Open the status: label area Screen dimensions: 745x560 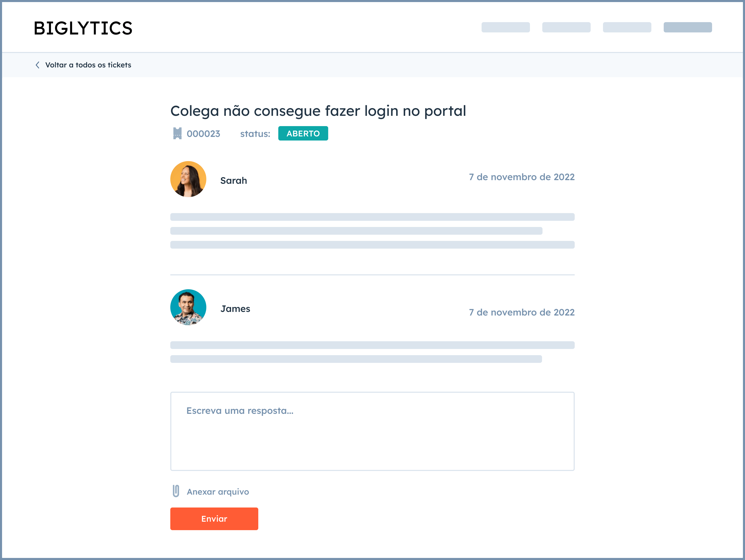255,133
